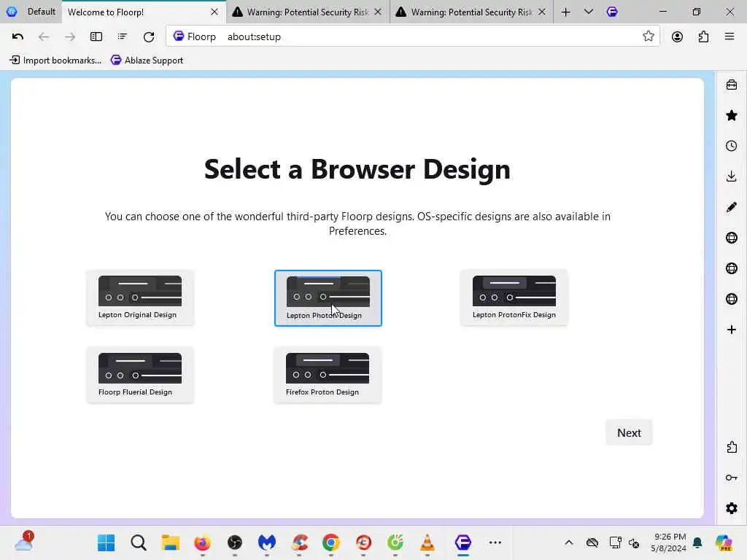Open sidebar settings gear icon
Image resolution: width=747 pixels, height=560 pixels.
(x=732, y=508)
